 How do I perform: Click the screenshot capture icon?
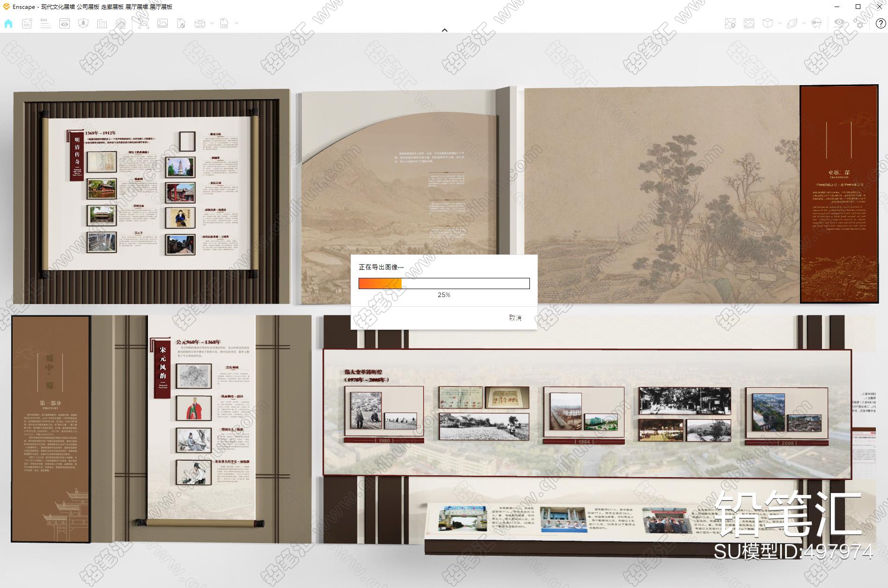tap(144, 23)
